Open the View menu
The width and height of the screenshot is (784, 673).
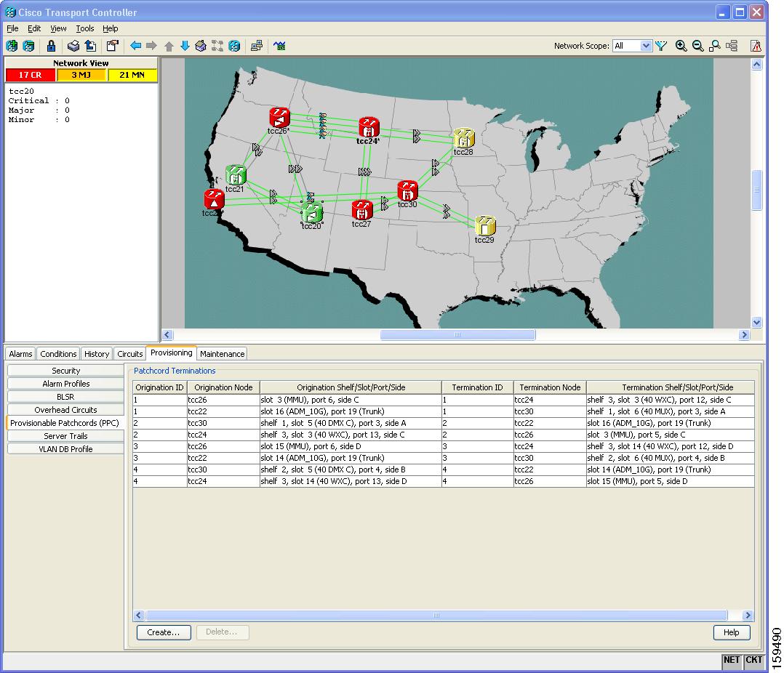point(58,28)
